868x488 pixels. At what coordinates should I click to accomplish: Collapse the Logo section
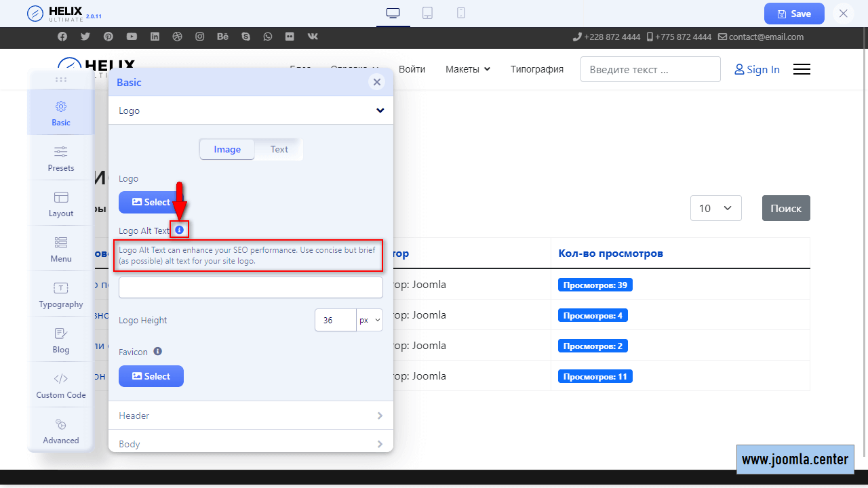380,110
